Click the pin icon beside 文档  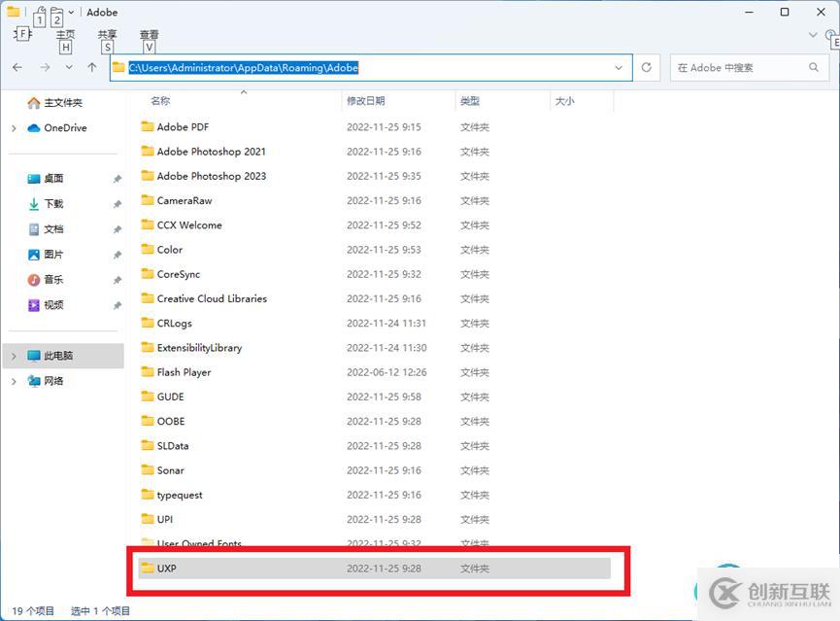tap(118, 229)
